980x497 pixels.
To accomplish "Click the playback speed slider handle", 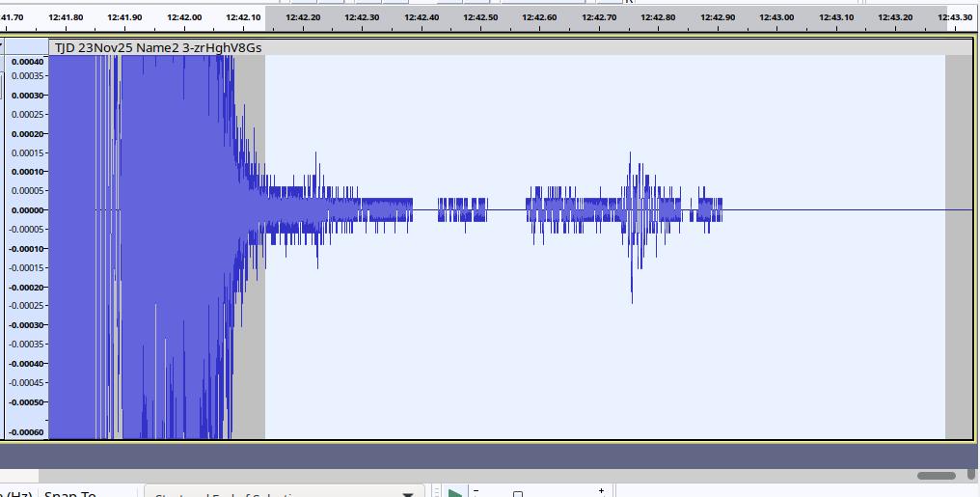I will pyautogui.click(x=518, y=494).
